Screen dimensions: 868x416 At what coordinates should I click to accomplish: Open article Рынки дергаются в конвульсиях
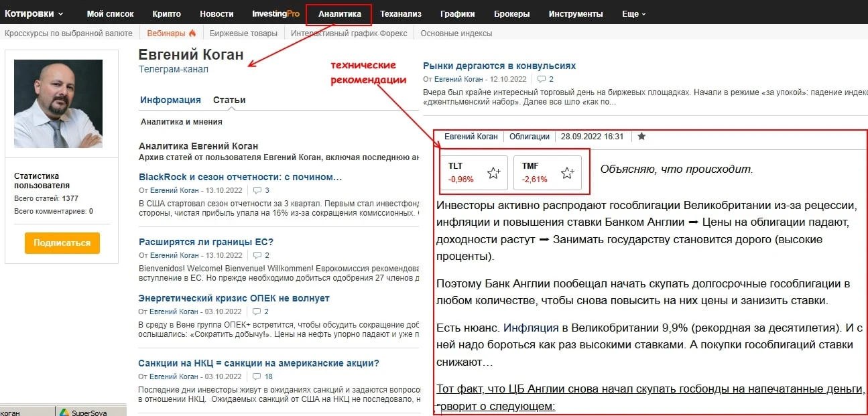click(x=499, y=66)
